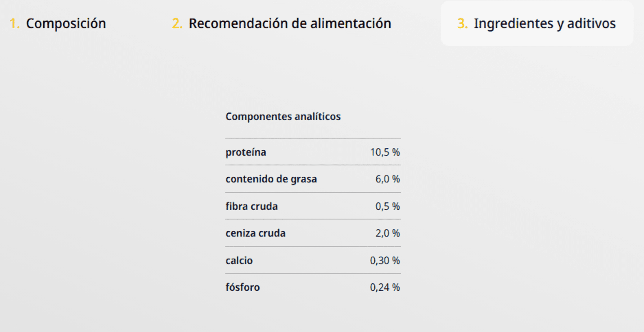Viewport: 644px width, 332px height.
Task: Select the calcio row label
Action: (239, 261)
